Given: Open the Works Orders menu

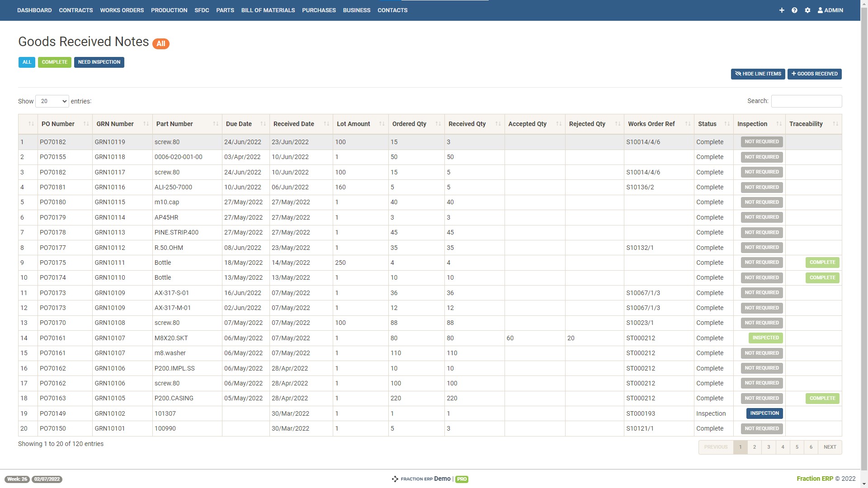Looking at the screenshot, I should point(122,10).
